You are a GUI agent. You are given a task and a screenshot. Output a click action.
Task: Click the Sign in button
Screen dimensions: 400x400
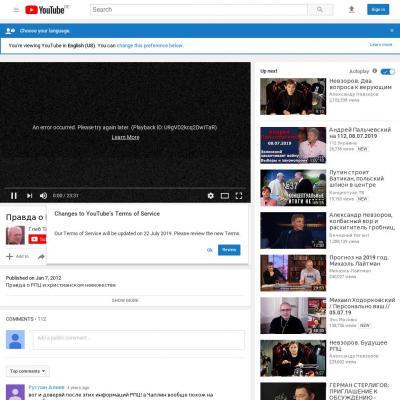[378, 10]
